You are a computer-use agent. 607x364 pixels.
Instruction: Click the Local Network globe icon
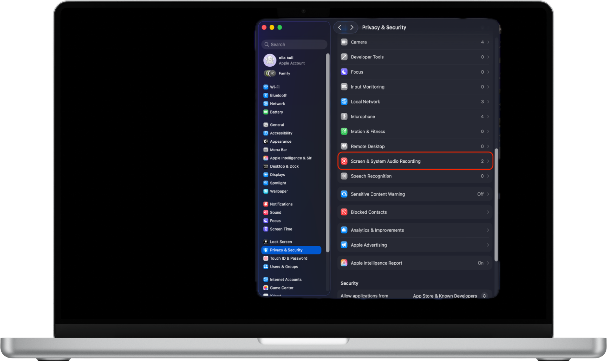click(344, 101)
